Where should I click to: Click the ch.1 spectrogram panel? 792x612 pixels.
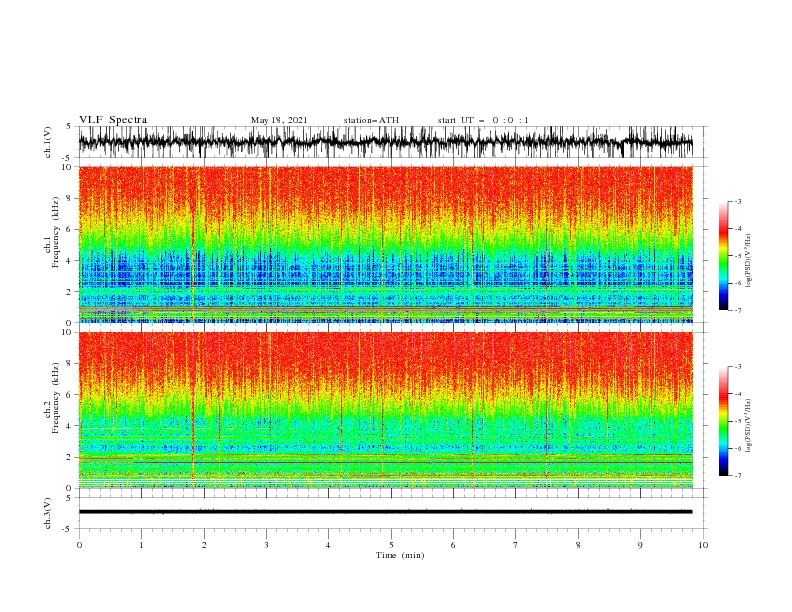[x=385, y=244]
